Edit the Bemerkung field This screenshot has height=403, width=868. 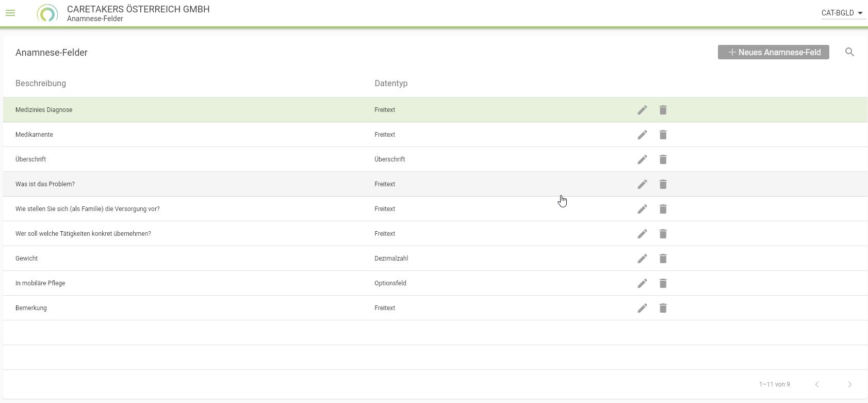pyautogui.click(x=642, y=308)
